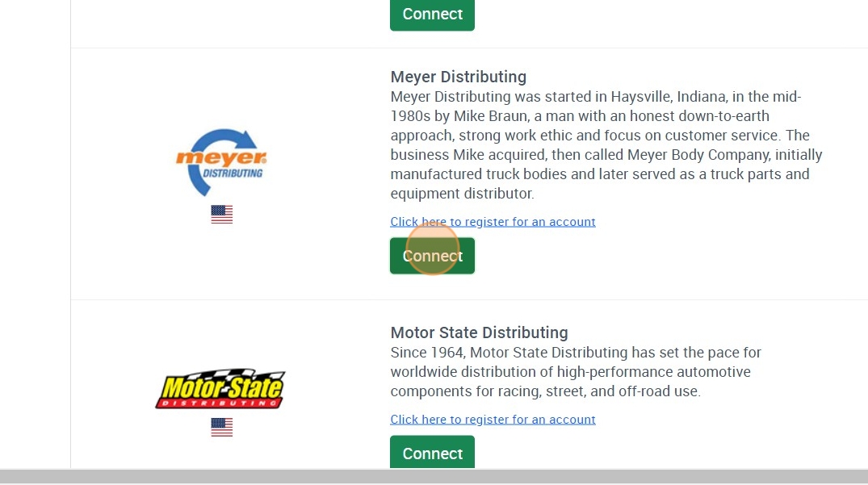Open Motor State Distributing account registration link
The width and height of the screenshot is (868, 485).
pyautogui.click(x=493, y=419)
